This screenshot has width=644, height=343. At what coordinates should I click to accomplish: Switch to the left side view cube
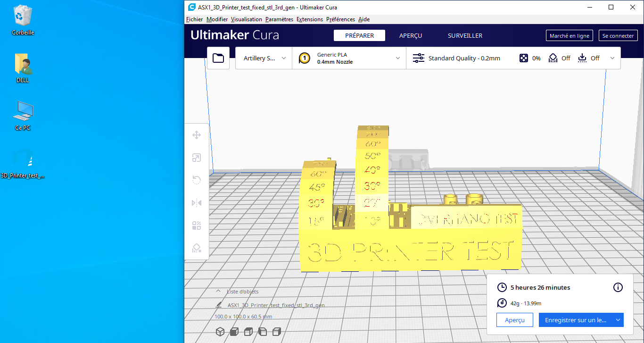click(263, 331)
